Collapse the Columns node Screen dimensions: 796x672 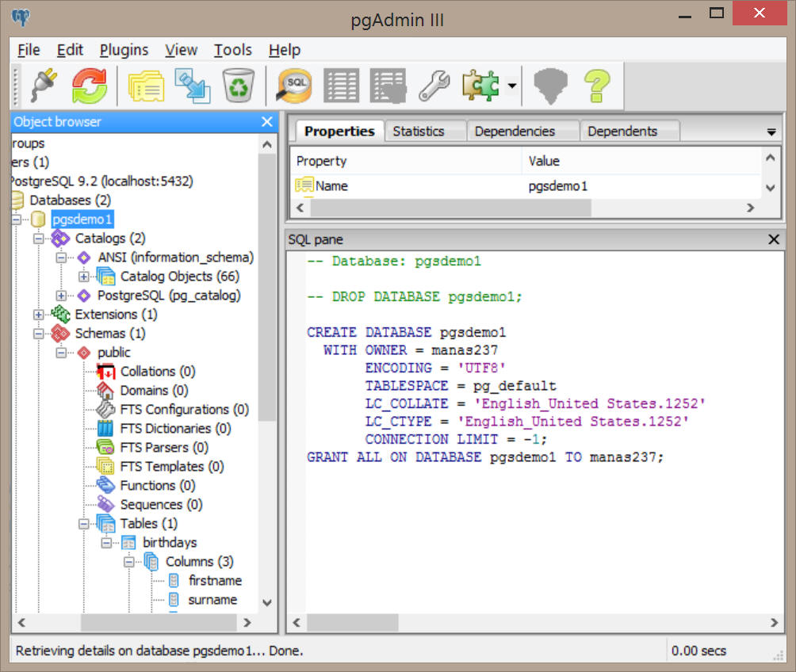coord(128,562)
